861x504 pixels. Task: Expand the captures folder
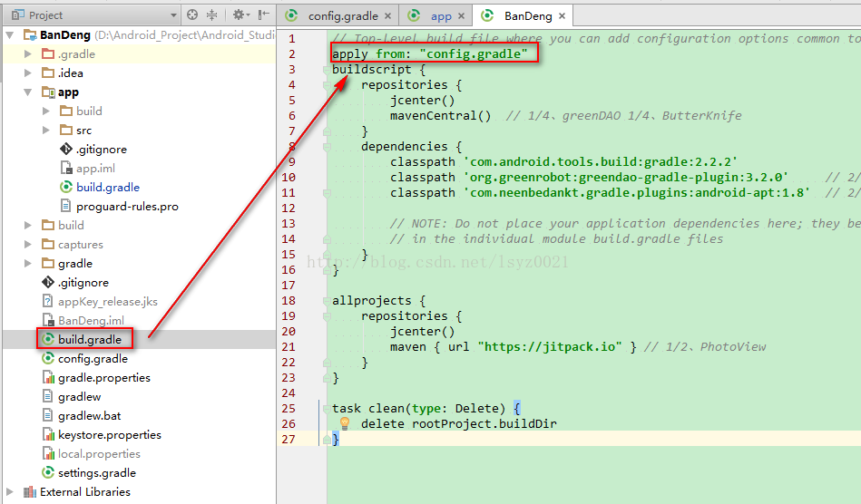28,244
